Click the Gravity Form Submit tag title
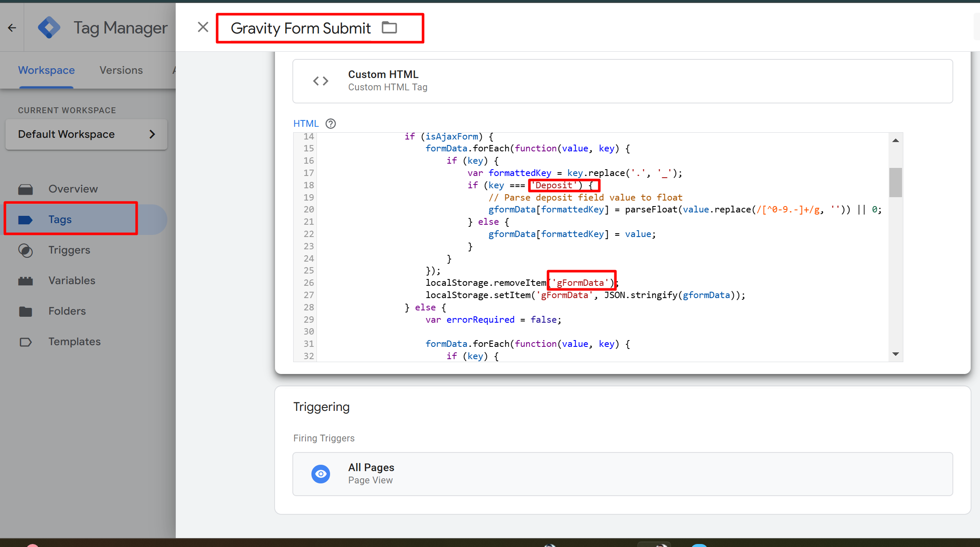This screenshot has height=547, width=980. pyautogui.click(x=300, y=28)
